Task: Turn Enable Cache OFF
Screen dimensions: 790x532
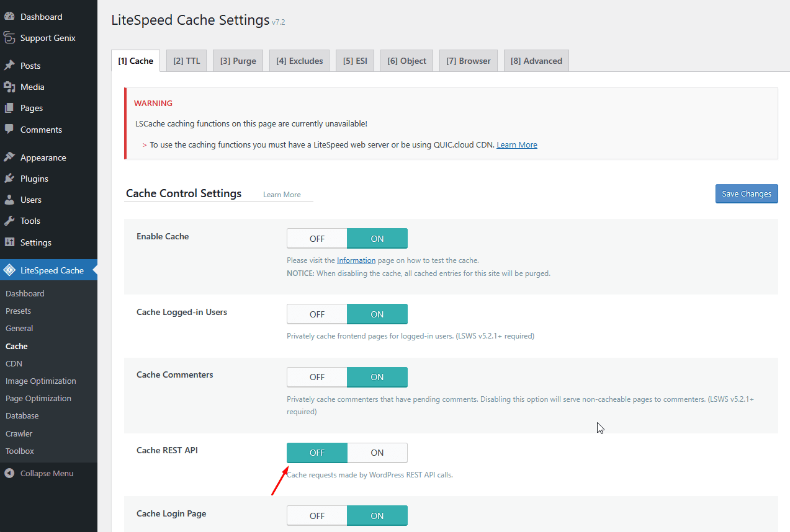Action: click(317, 239)
